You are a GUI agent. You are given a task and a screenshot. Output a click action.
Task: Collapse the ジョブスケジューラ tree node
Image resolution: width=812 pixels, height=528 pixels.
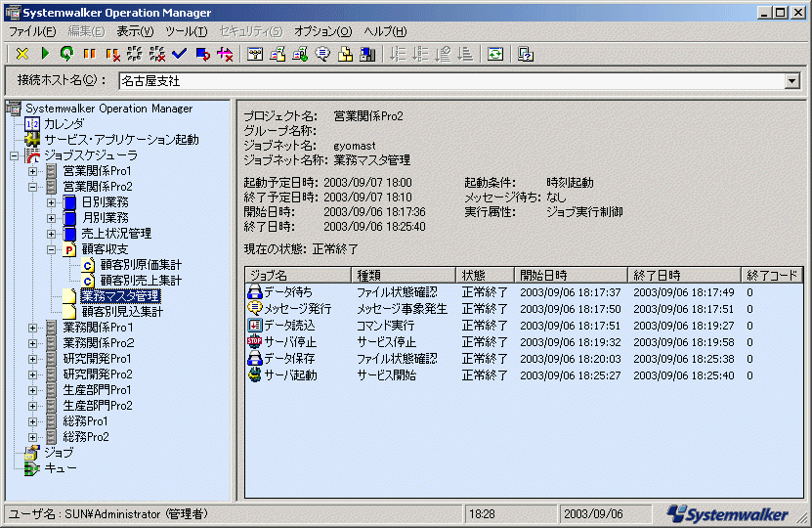pos(14,155)
